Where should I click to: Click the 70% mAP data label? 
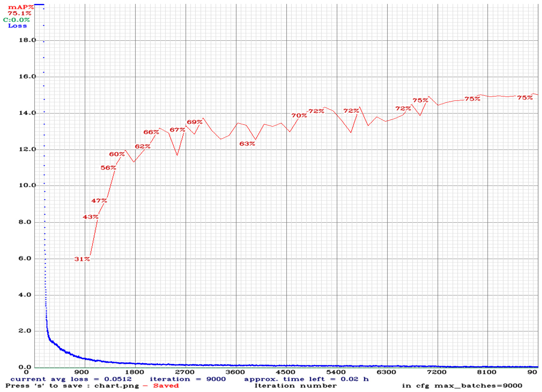pyautogui.click(x=299, y=115)
